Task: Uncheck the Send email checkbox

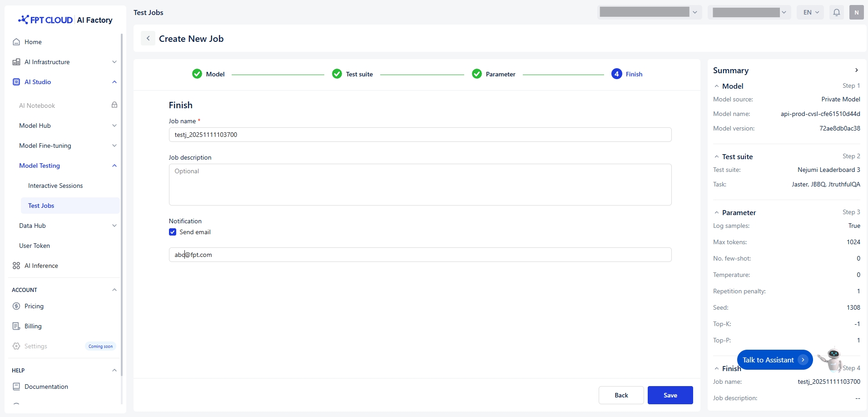Action: [x=173, y=232]
